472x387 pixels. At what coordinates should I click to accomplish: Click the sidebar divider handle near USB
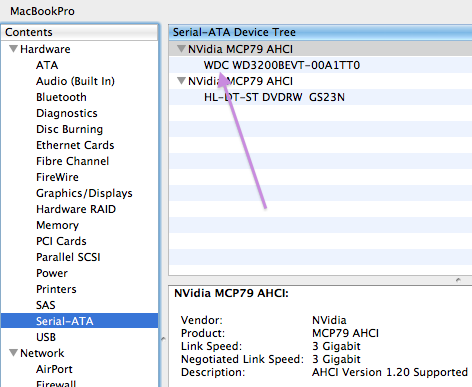(x=163, y=339)
